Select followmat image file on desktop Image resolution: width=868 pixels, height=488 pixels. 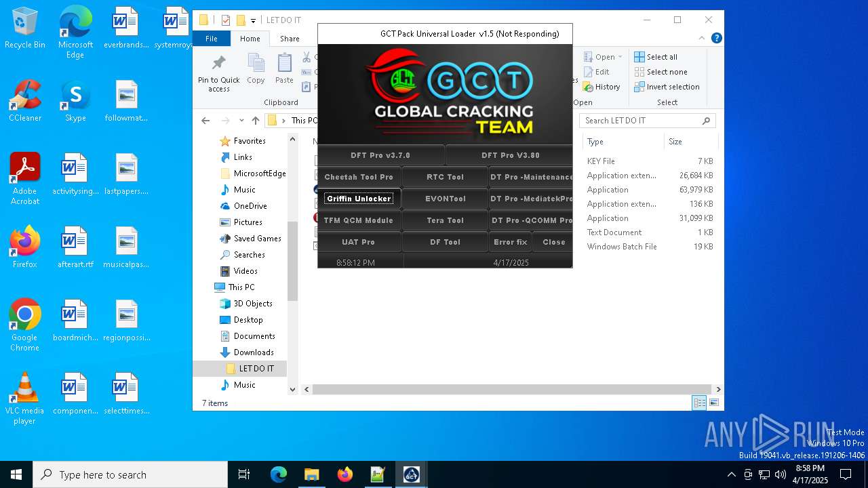tap(126, 101)
